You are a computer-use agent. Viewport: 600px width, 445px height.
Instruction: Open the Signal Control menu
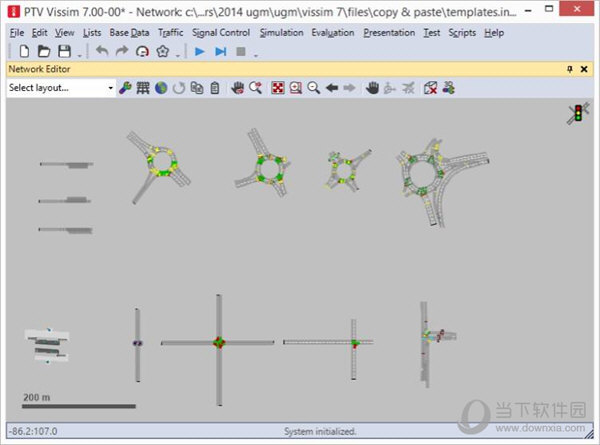pos(221,33)
